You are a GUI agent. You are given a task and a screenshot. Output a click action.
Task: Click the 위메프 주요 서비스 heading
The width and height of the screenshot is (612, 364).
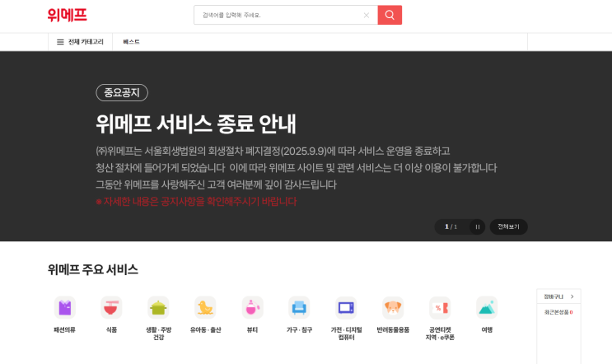92,269
